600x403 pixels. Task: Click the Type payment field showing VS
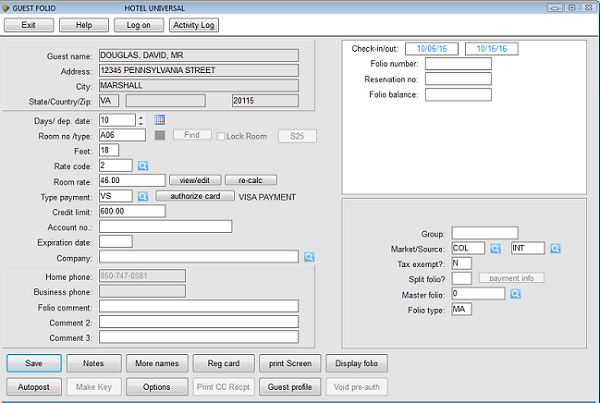116,196
